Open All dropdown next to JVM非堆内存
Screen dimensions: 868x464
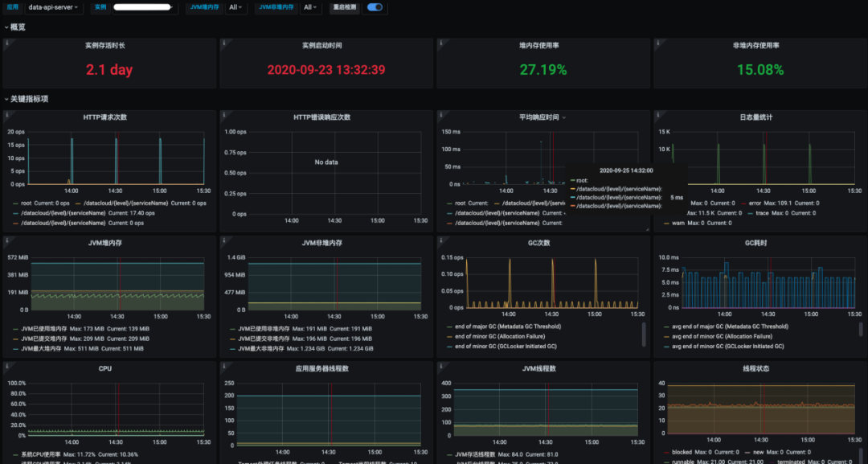click(x=311, y=7)
